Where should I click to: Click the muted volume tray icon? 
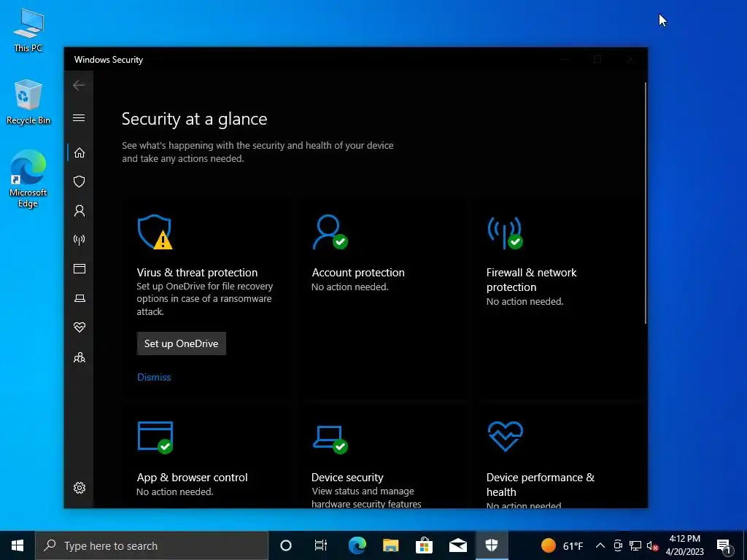click(652, 546)
